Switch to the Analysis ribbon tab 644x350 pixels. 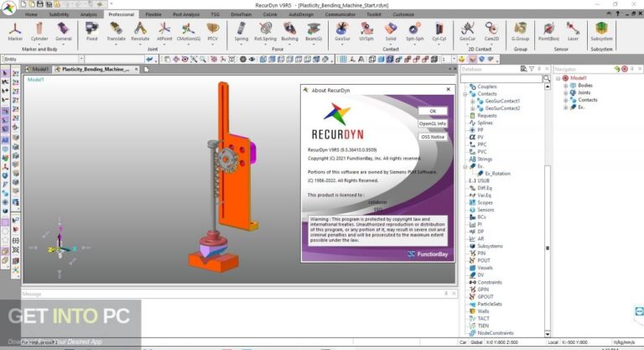pyautogui.click(x=89, y=14)
